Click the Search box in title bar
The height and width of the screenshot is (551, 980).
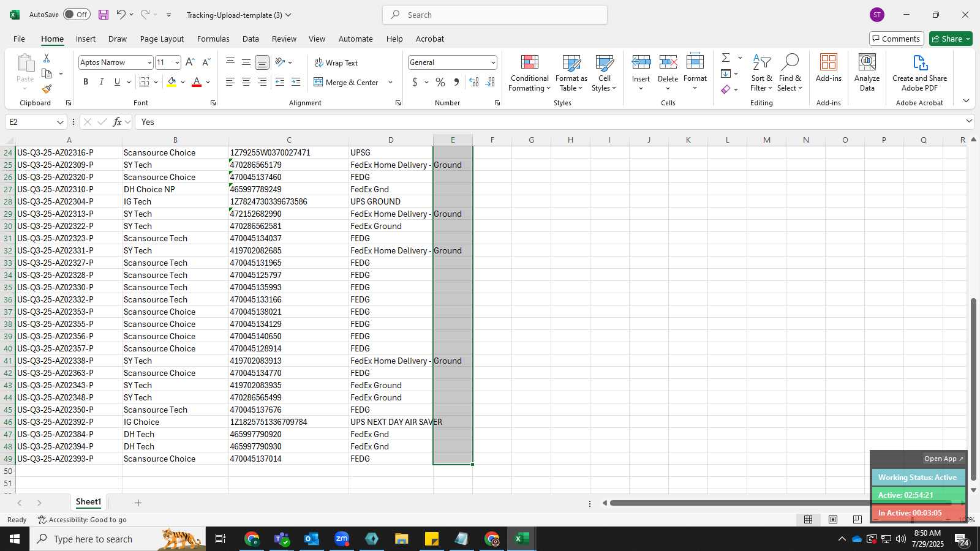tap(495, 15)
